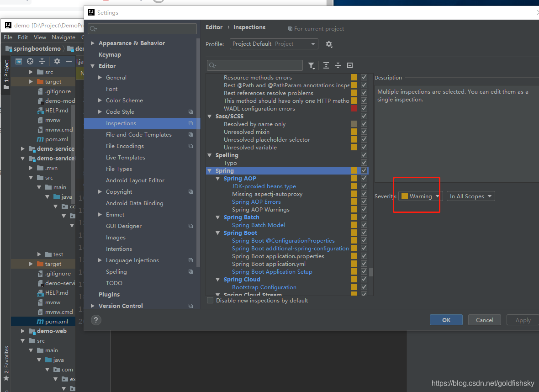Open the Favorites tool window star
539x392 pixels.
[x=6, y=378]
